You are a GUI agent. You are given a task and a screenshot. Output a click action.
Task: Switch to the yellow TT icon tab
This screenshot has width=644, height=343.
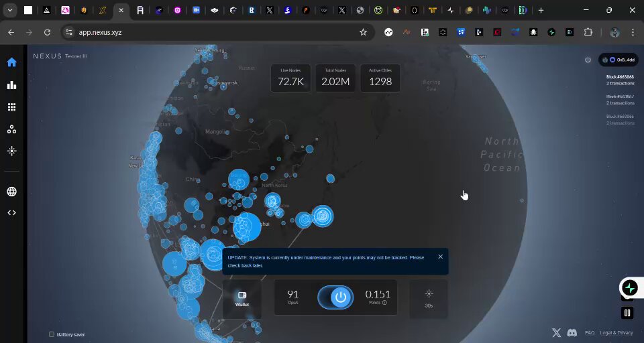click(433, 11)
